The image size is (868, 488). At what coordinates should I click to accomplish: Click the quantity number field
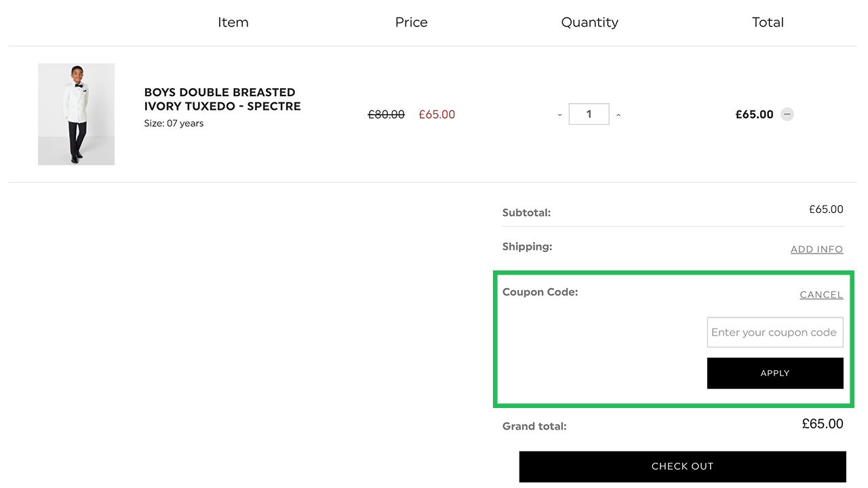[x=589, y=114]
